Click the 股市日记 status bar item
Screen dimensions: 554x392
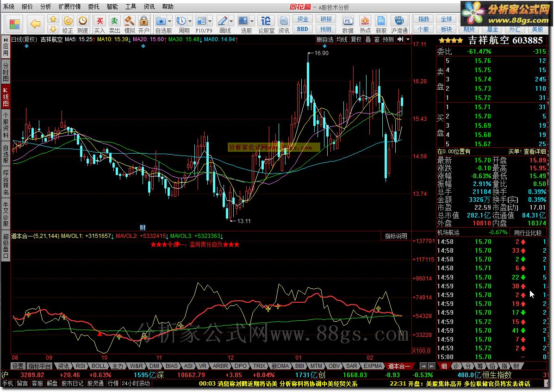(72, 383)
